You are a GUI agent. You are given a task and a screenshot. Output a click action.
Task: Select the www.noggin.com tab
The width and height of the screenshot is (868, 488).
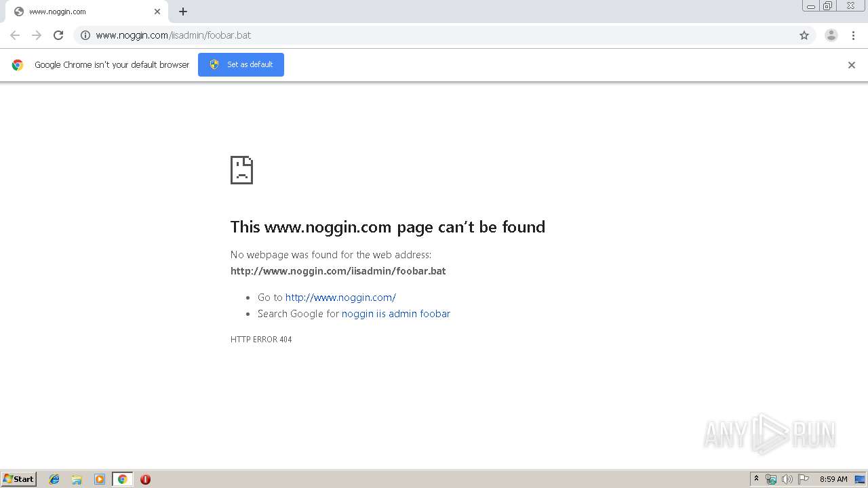[85, 12]
